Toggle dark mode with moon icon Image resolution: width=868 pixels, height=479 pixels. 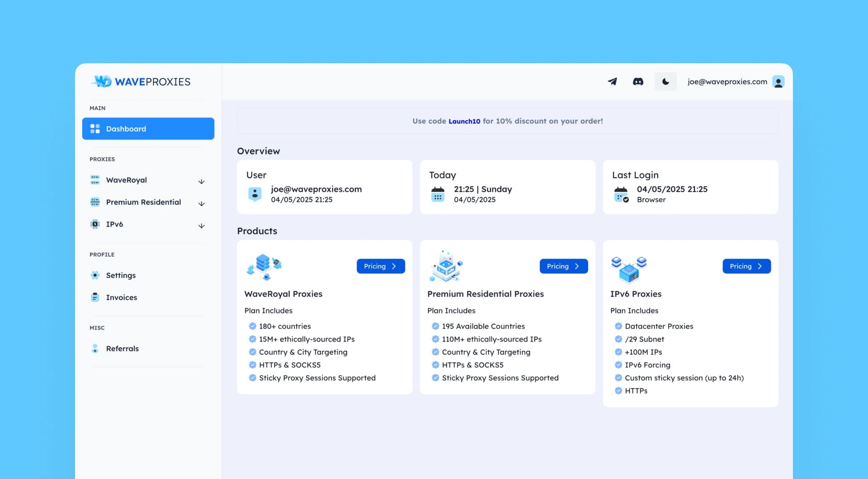(x=665, y=82)
